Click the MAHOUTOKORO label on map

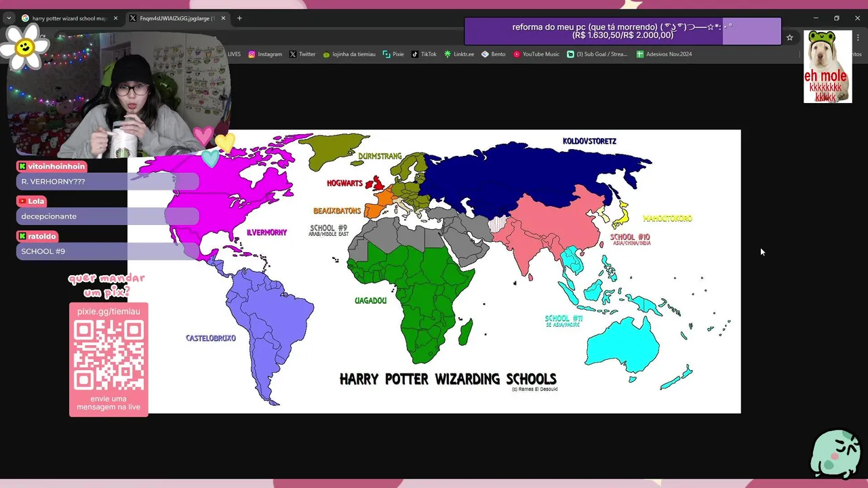click(x=667, y=218)
